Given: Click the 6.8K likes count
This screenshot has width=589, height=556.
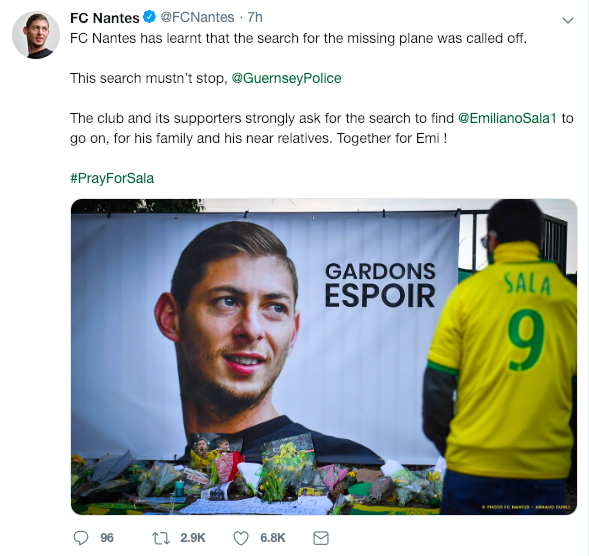Looking at the screenshot, I should 273,538.
